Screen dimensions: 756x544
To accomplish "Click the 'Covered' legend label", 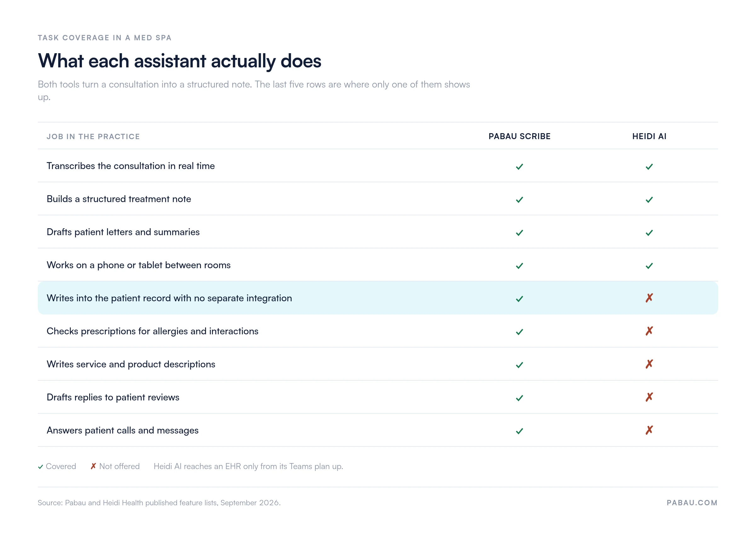I will coord(61,466).
